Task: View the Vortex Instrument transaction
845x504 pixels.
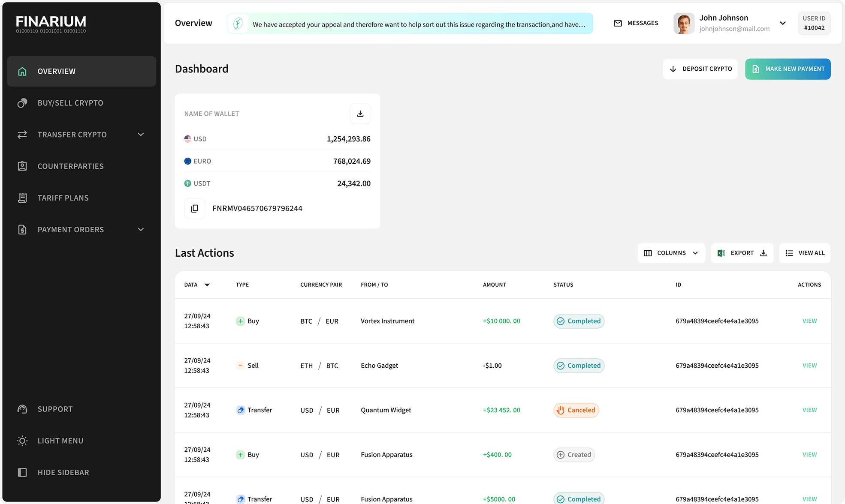Action: coord(809,321)
